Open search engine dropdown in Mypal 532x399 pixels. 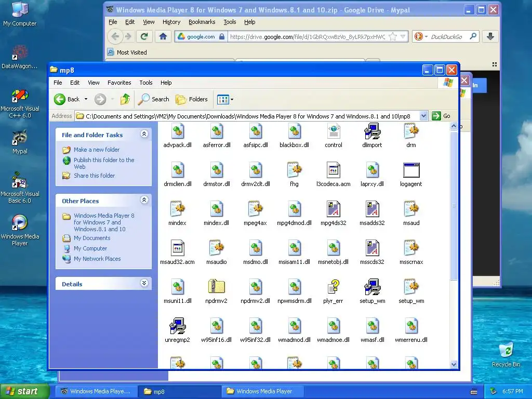tap(426, 37)
